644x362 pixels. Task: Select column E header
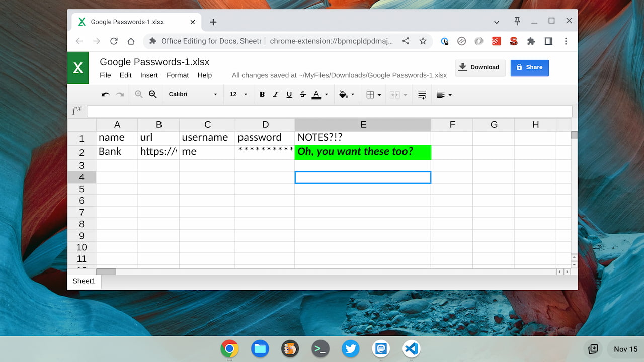click(363, 125)
